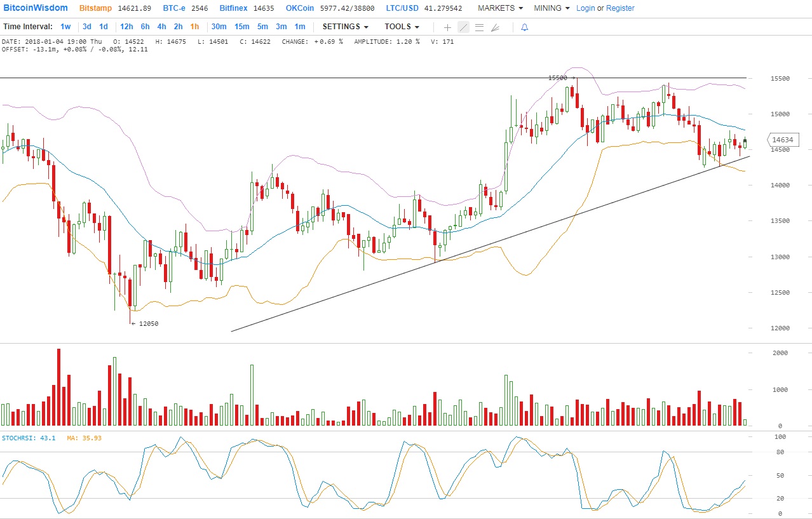Open the SETTINGS dropdown
Screen dimensions: 812x519
coord(345,27)
